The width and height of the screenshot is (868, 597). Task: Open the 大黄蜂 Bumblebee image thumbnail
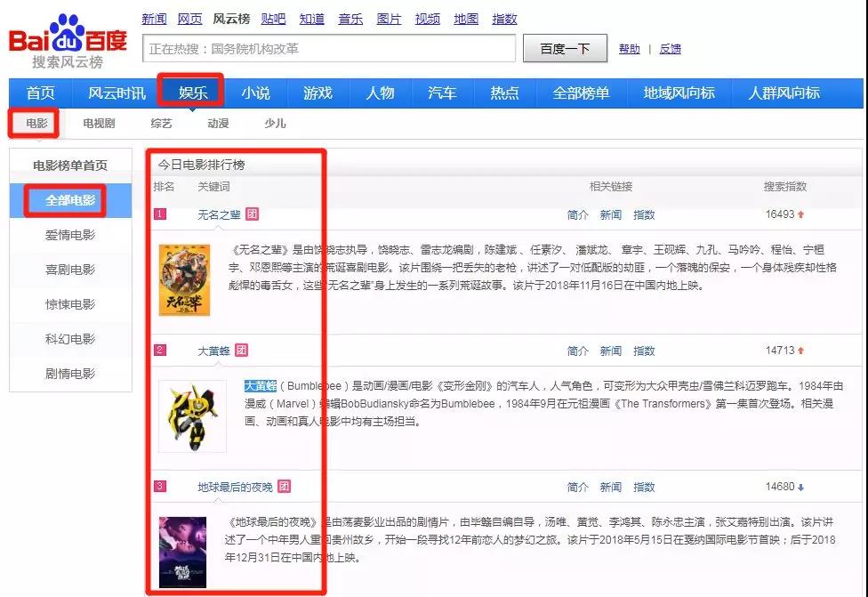tap(192, 416)
